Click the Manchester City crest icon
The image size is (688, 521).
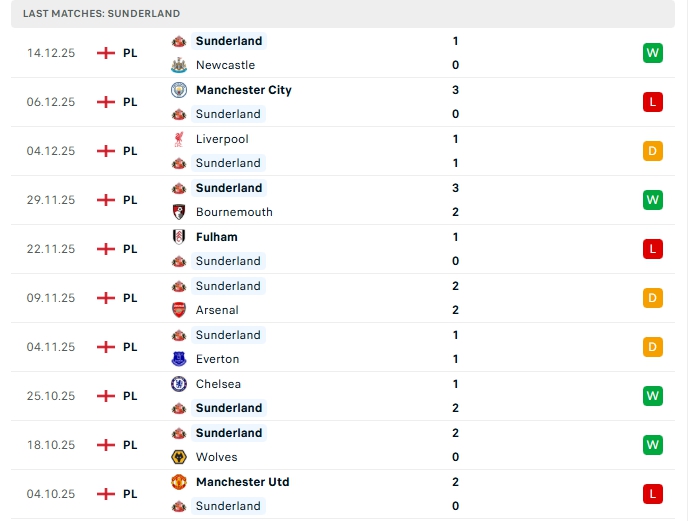[x=179, y=90]
